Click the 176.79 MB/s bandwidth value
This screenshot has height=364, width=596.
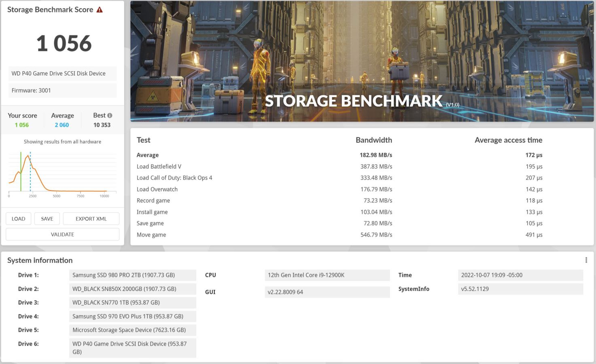[376, 189]
